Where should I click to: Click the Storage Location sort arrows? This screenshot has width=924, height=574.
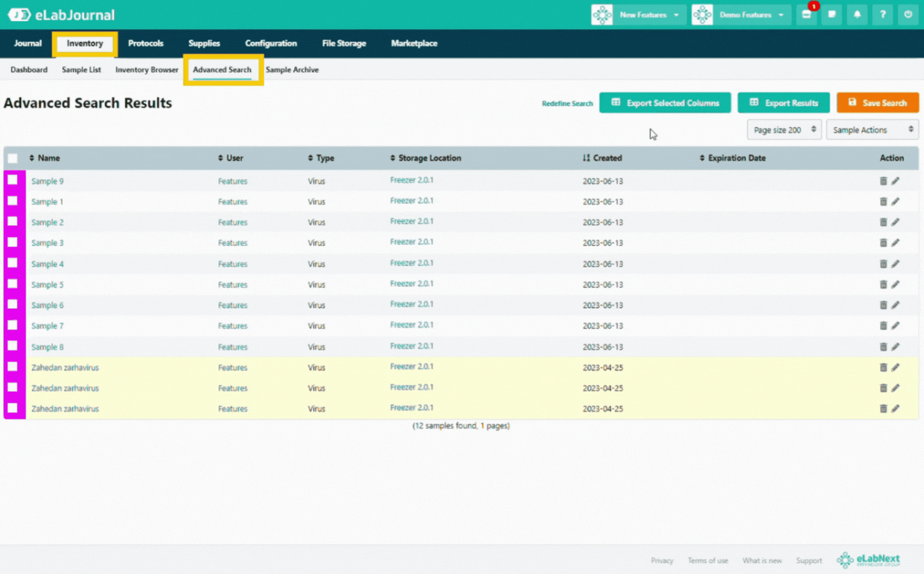[393, 158]
